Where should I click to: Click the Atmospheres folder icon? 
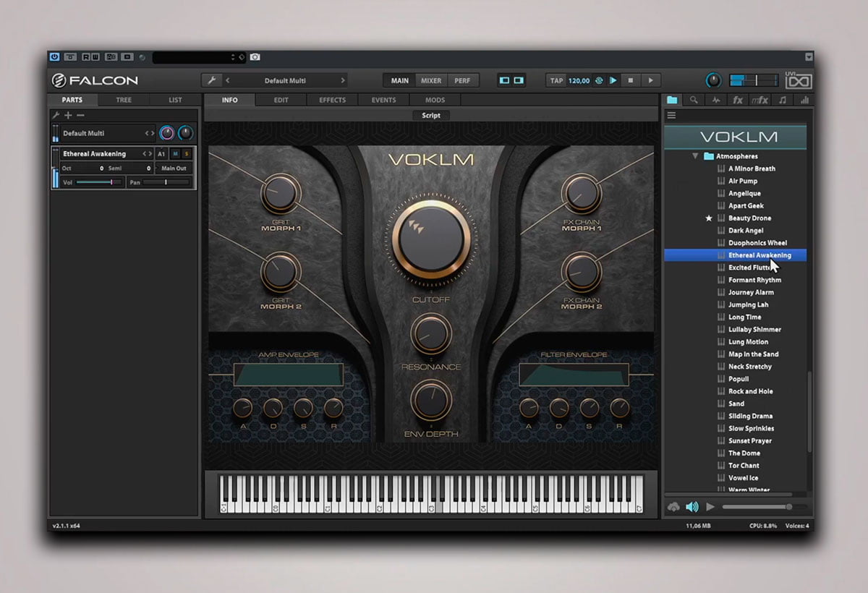pos(708,156)
